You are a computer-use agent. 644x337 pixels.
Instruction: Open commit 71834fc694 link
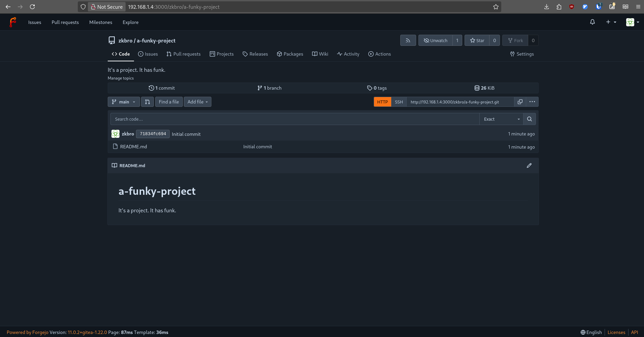tap(153, 134)
